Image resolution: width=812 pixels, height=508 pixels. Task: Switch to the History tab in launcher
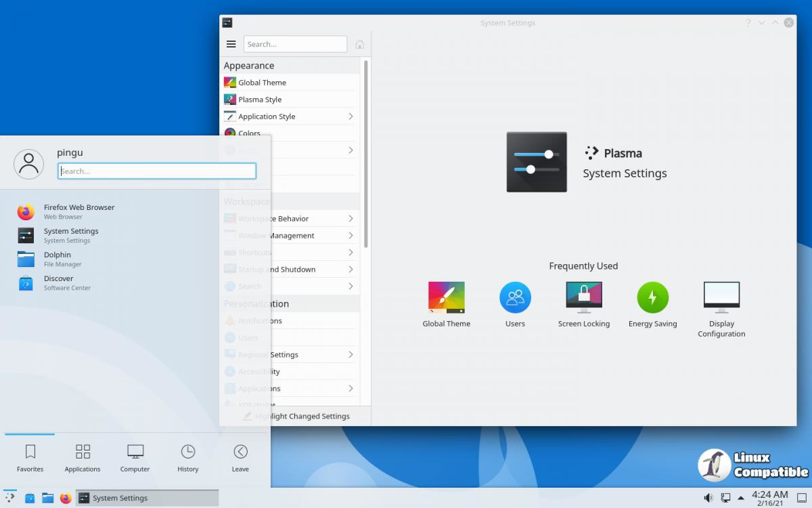coord(188,459)
